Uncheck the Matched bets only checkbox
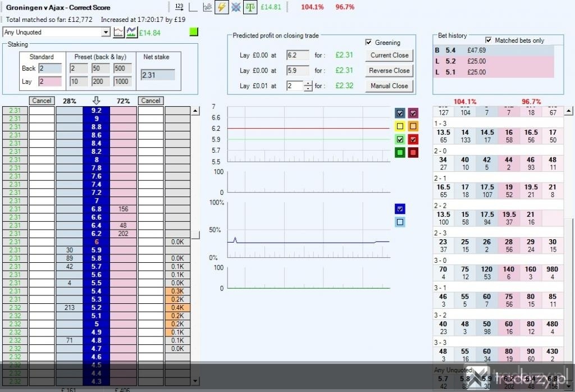 tap(488, 40)
